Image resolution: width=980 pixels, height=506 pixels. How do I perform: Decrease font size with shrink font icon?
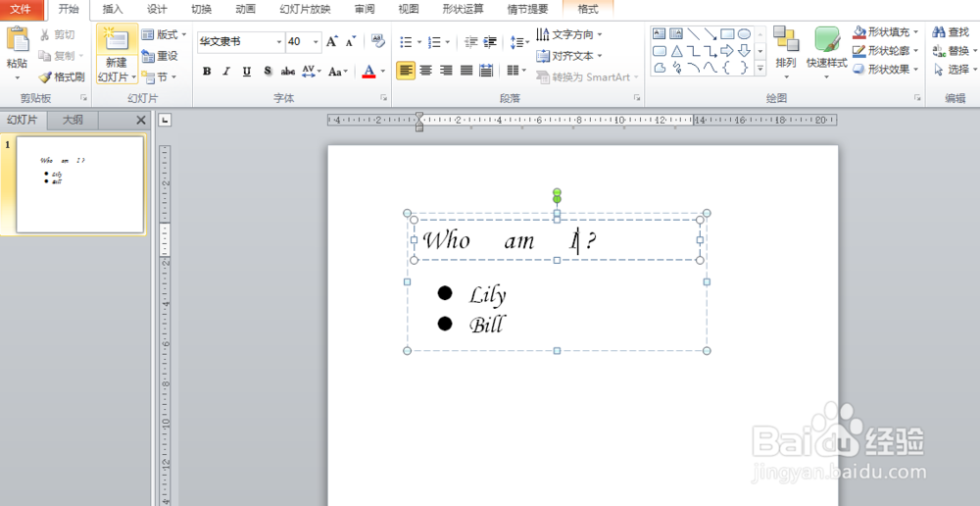pos(351,42)
